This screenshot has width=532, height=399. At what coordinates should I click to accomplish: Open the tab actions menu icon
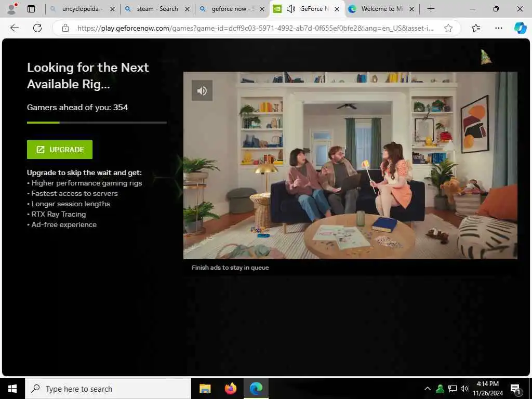pos(31,9)
